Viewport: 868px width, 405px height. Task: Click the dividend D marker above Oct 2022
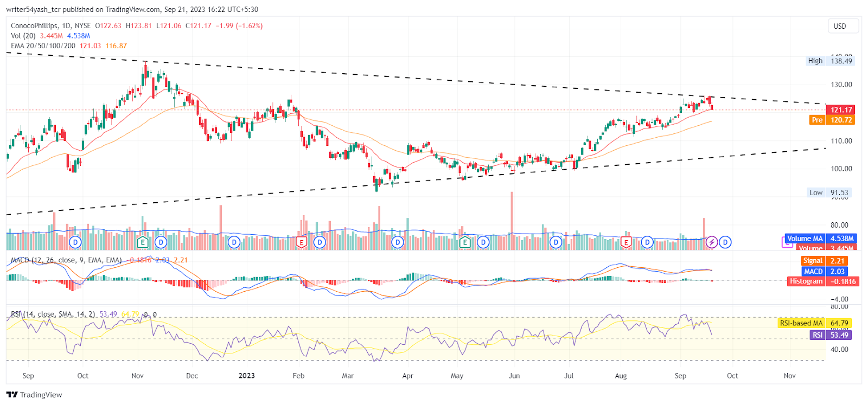point(75,242)
